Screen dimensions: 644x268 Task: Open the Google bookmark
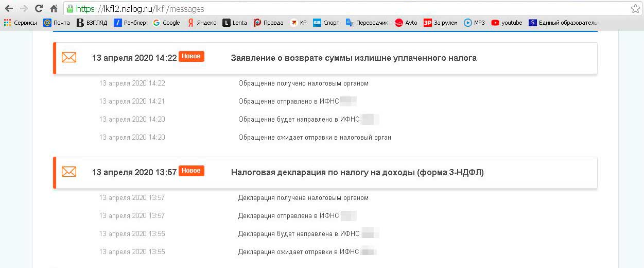(166, 23)
